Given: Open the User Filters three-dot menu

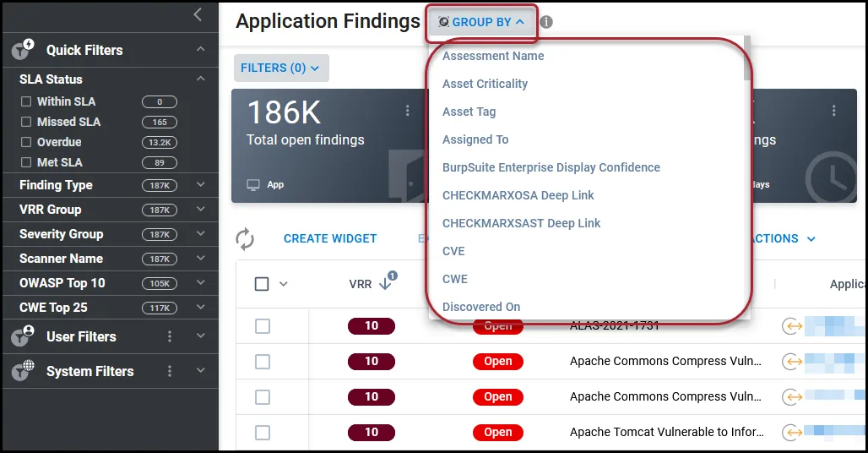Looking at the screenshot, I should tap(170, 336).
